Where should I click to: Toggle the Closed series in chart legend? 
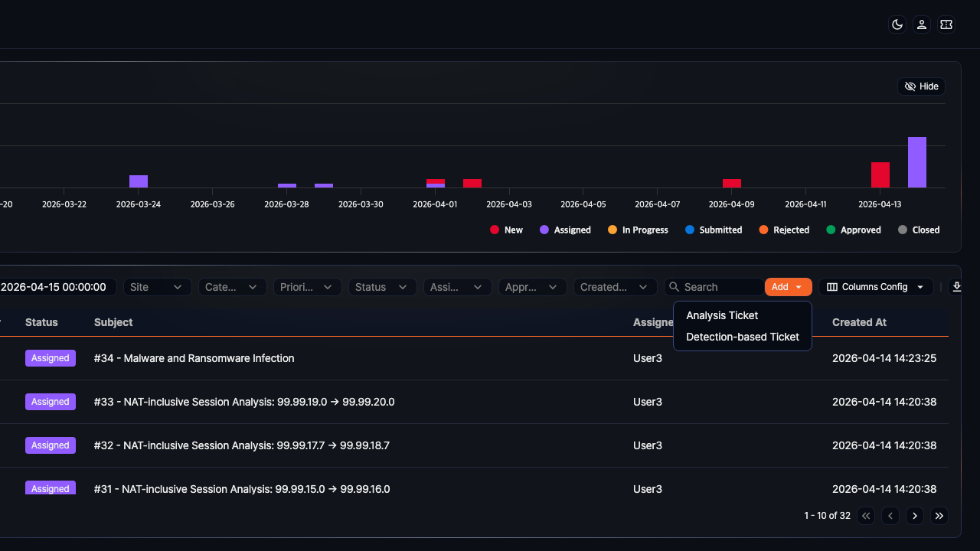[918, 230]
